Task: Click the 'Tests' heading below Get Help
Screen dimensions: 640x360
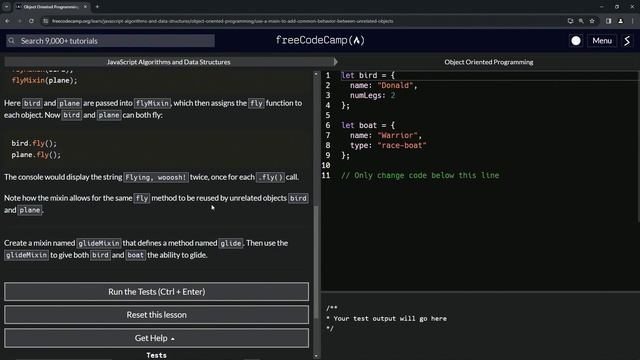Action: tap(156, 355)
